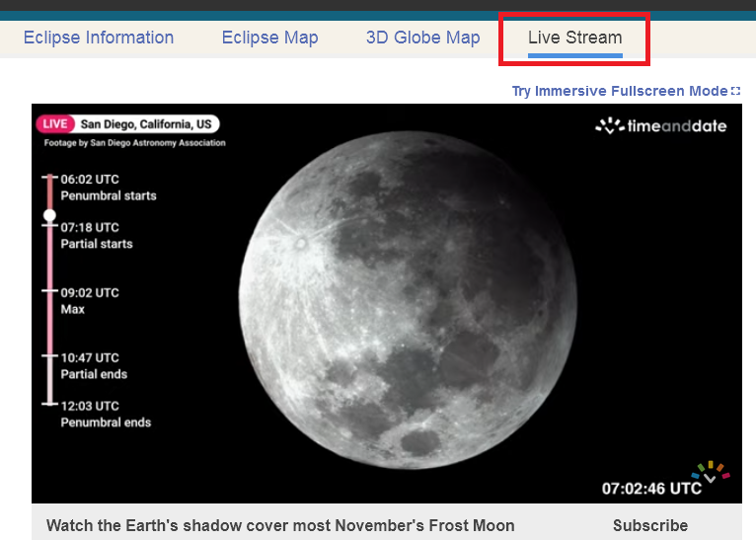
Task: Click Try Immersive Fullscreen Mode link
Action: click(620, 91)
